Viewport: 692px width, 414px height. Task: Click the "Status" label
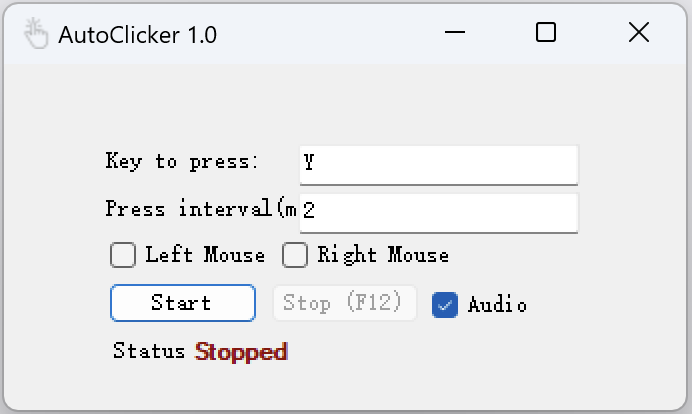click(x=149, y=351)
